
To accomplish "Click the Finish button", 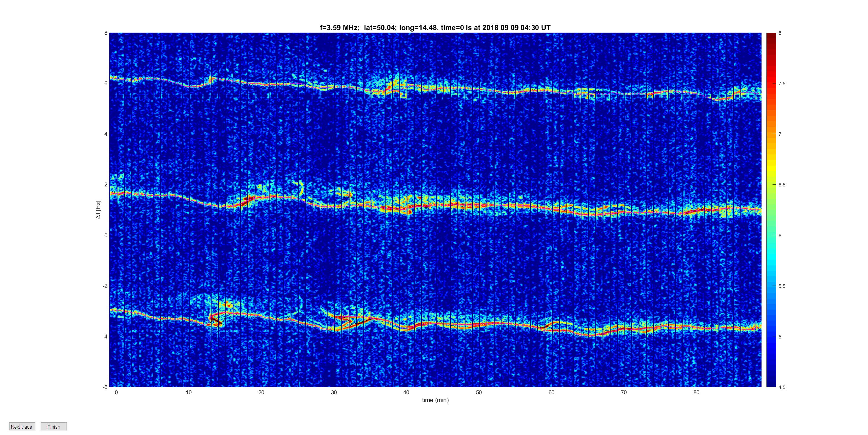I will pos(54,427).
